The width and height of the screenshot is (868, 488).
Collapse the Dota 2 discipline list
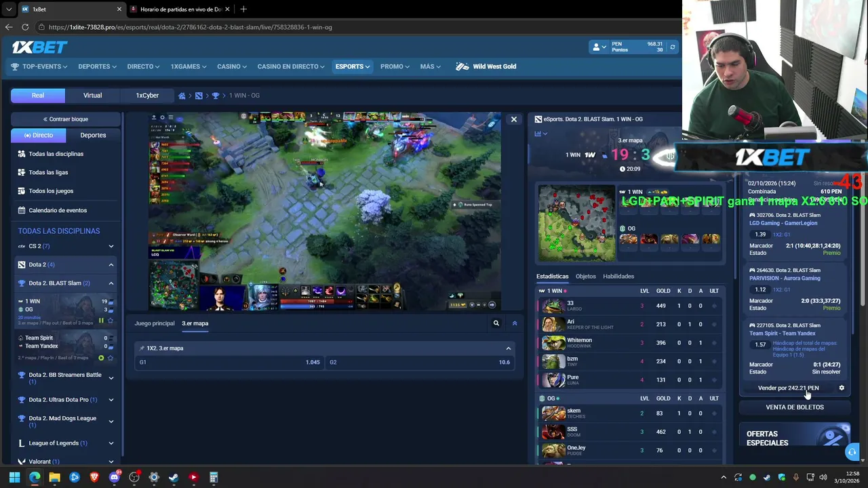click(111, 264)
